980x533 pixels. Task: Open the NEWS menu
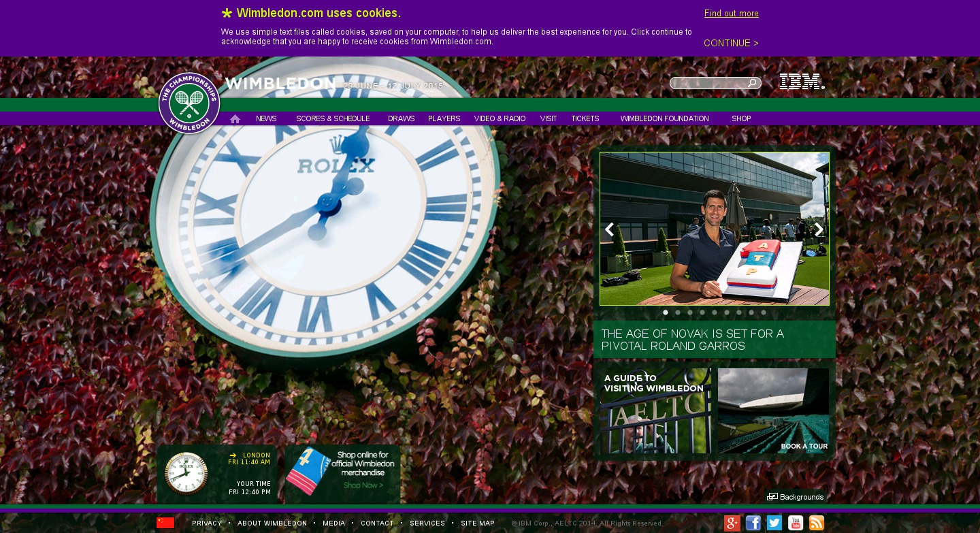[x=266, y=118]
